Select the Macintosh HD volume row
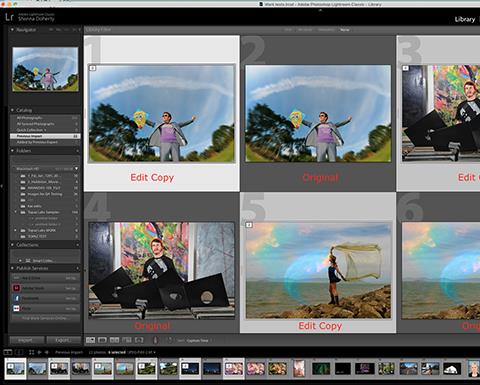Viewport: 480px width, 385px height. [x=45, y=169]
